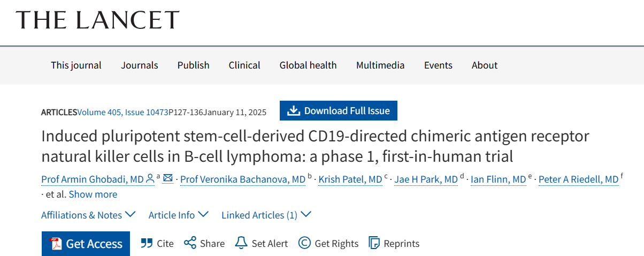This screenshot has width=644, height=256.
Task: Open the Multimedia menu item
Action: [380, 65]
